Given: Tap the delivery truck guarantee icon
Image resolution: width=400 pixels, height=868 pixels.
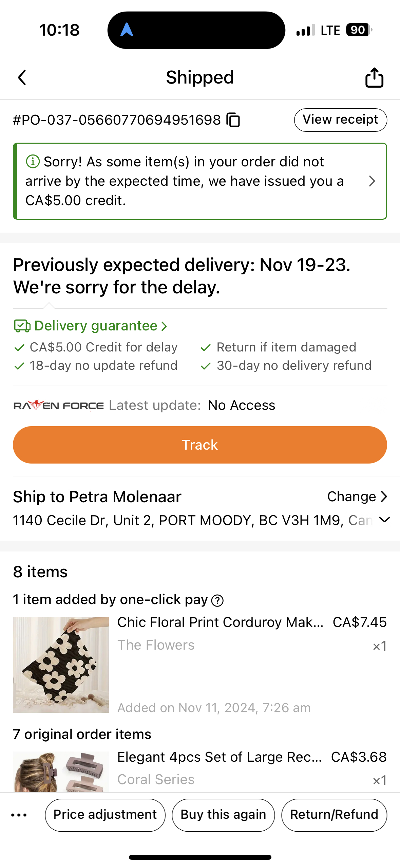Looking at the screenshot, I should pyautogui.click(x=22, y=326).
